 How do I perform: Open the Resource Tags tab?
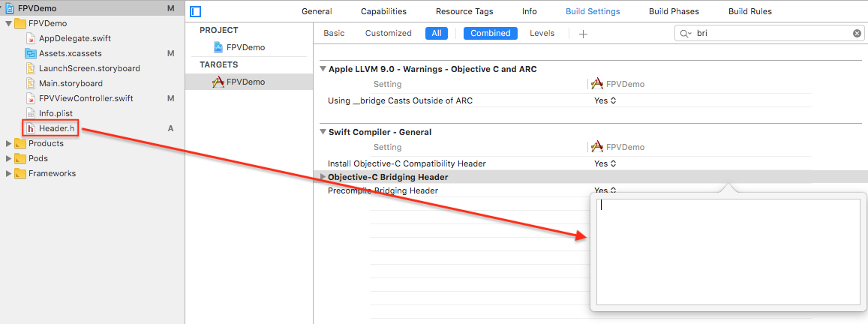coord(464,11)
